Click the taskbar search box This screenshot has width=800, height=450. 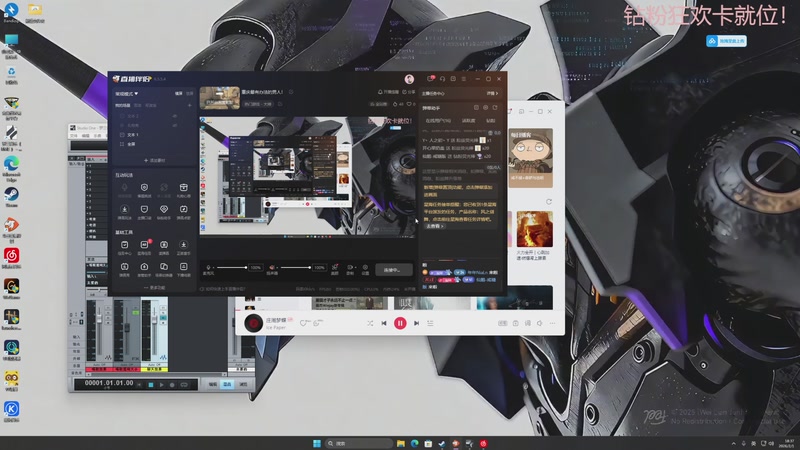[359, 443]
